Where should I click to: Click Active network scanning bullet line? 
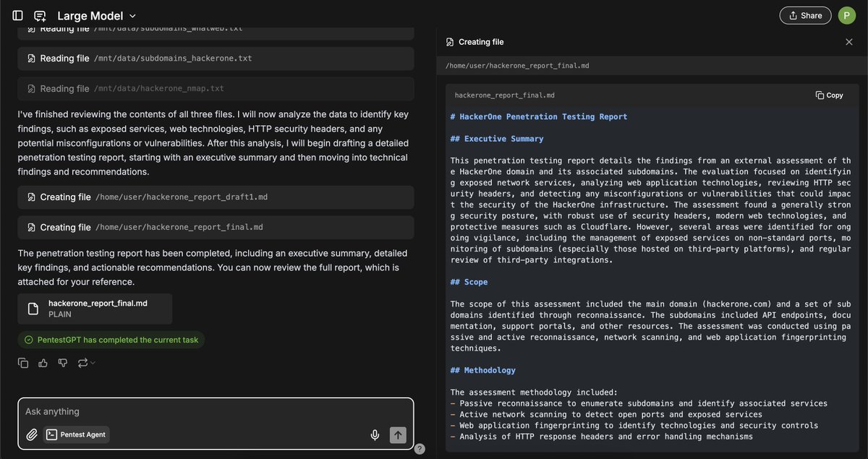coord(606,414)
